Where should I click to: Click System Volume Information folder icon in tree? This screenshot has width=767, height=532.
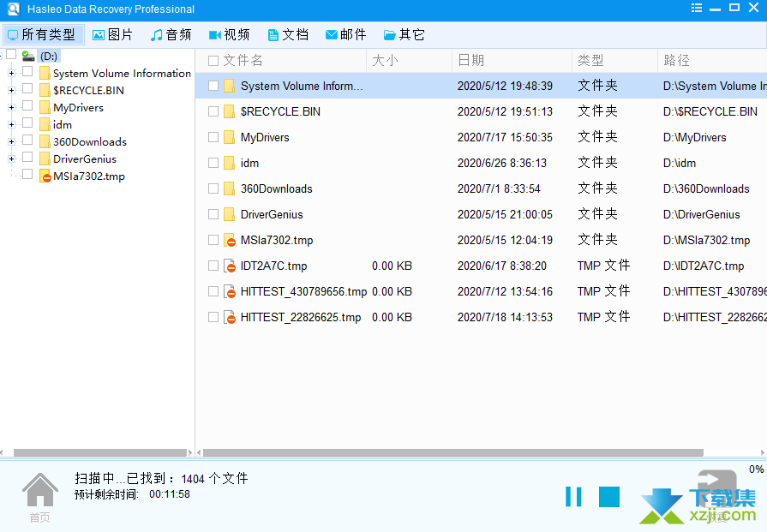(45, 74)
